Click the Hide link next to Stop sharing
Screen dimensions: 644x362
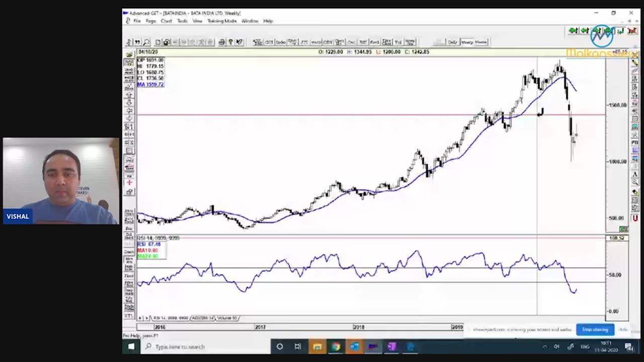[623, 329]
